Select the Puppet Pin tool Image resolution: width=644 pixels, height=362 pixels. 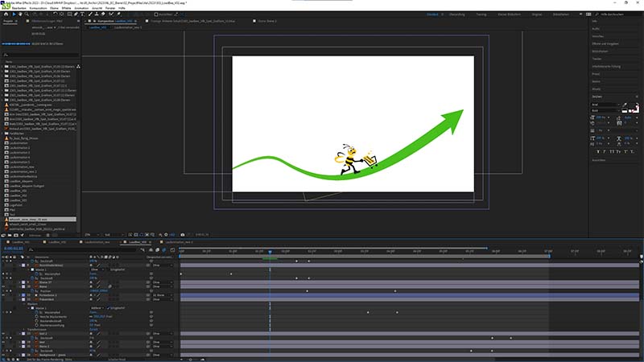pos(118,14)
